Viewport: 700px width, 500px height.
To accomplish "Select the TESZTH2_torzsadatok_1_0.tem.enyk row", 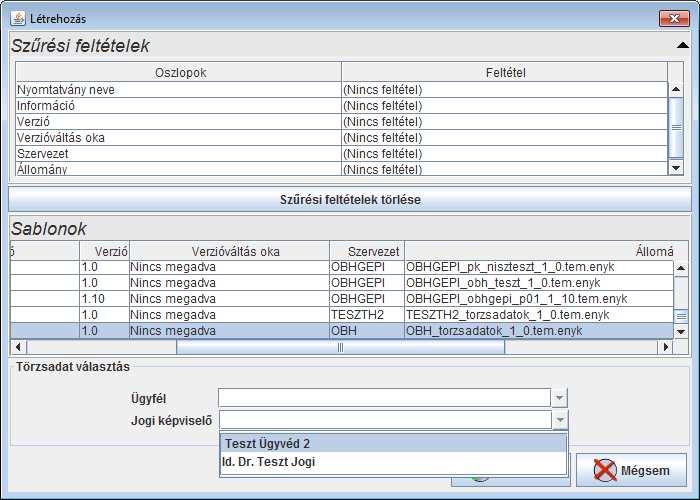I will pyautogui.click(x=342, y=315).
